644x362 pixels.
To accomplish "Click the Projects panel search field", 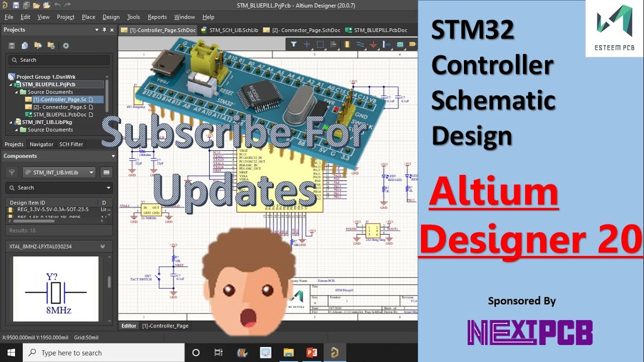I will coord(58,60).
